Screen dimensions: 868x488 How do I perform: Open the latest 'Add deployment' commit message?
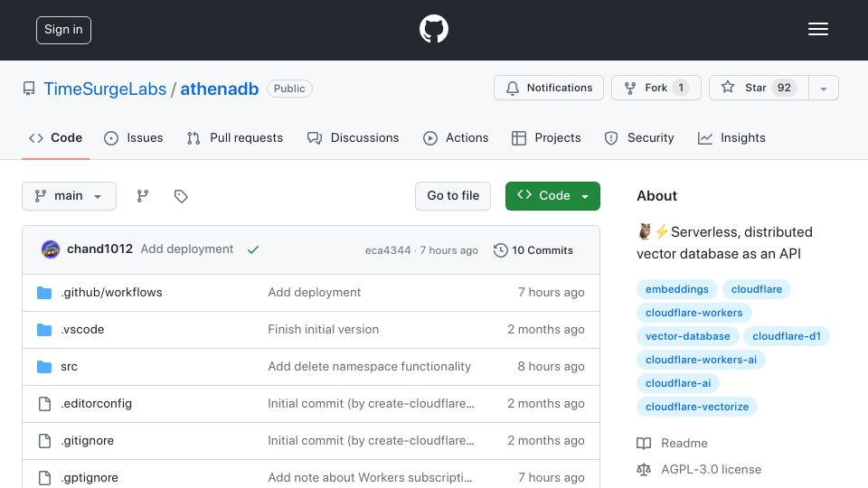coord(187,249)
